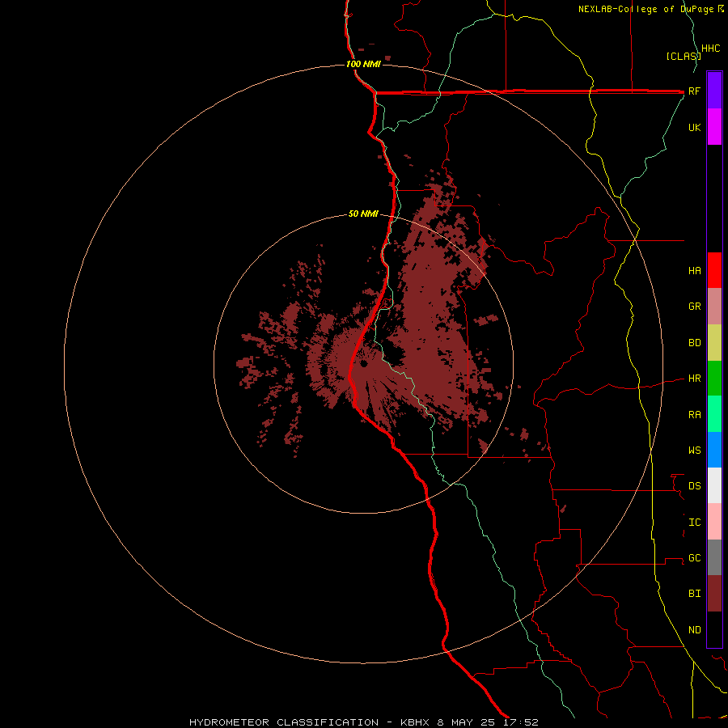Click the RA light green legend swatch
This screenshot has width=728, height=728.
click(x=714, y=414)
